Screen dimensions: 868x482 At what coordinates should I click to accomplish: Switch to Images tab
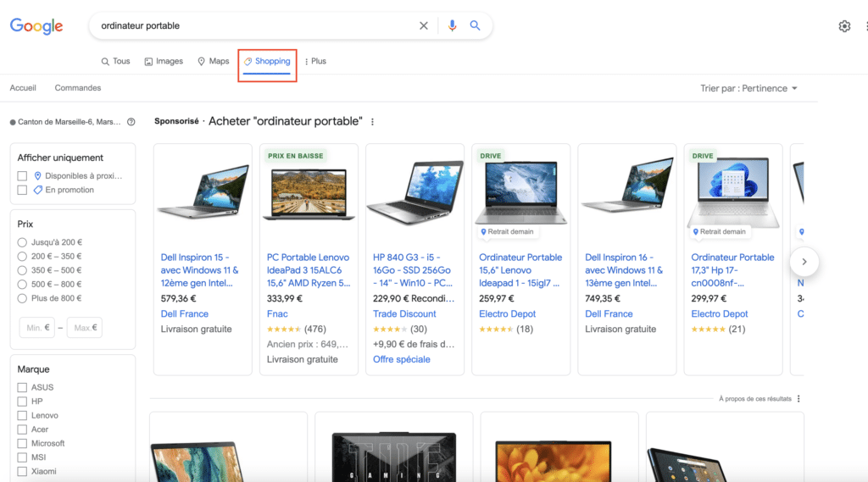(x=164, y=62)
